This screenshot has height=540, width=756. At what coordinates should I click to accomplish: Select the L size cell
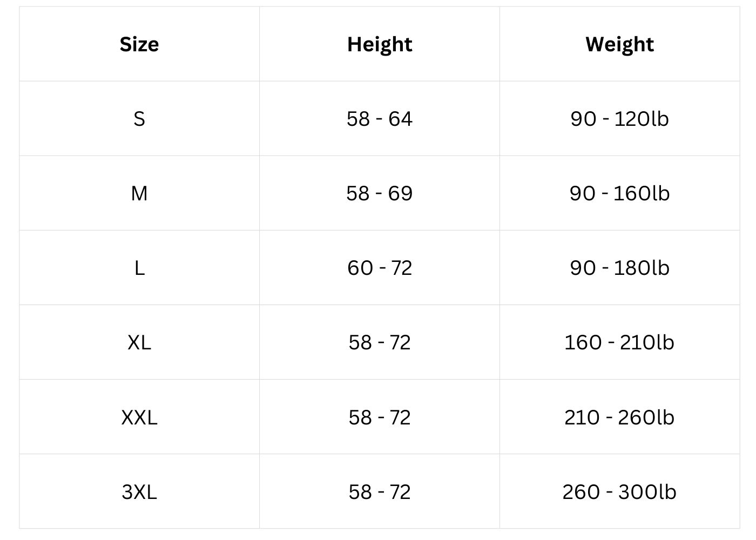coord(139,268)
